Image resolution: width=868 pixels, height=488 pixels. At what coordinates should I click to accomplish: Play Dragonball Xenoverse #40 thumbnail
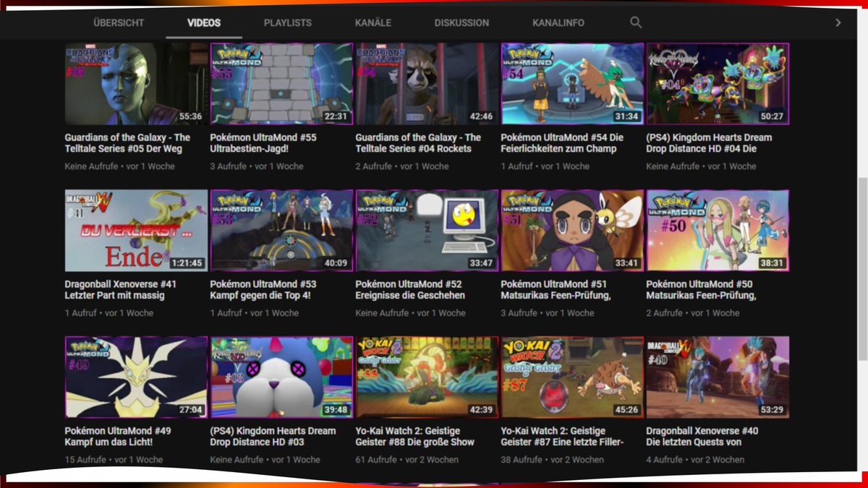pos(718,377)
